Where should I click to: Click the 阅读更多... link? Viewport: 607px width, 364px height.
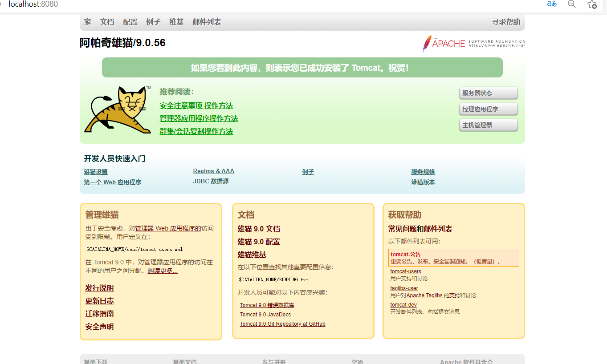point(163,271)
